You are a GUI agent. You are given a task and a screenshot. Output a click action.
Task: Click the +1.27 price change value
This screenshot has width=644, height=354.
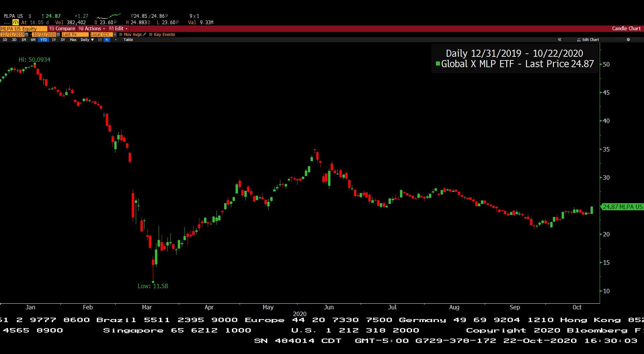click(x=81, y=16)
